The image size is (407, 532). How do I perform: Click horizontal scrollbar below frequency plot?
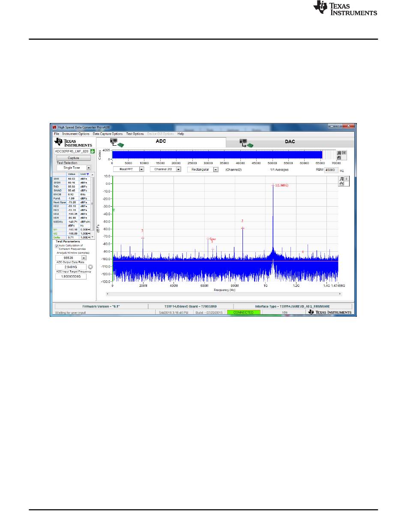[x=224, y=294]
